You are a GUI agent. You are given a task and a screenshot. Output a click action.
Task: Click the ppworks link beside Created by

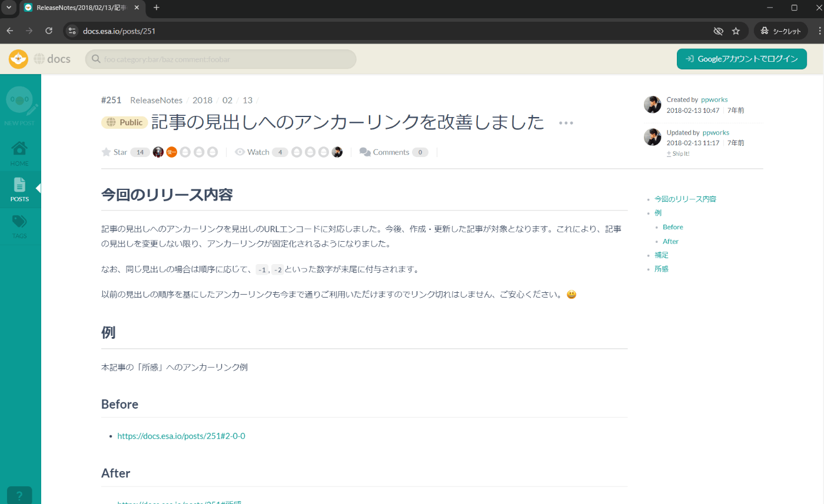click(x=715, y=99)
